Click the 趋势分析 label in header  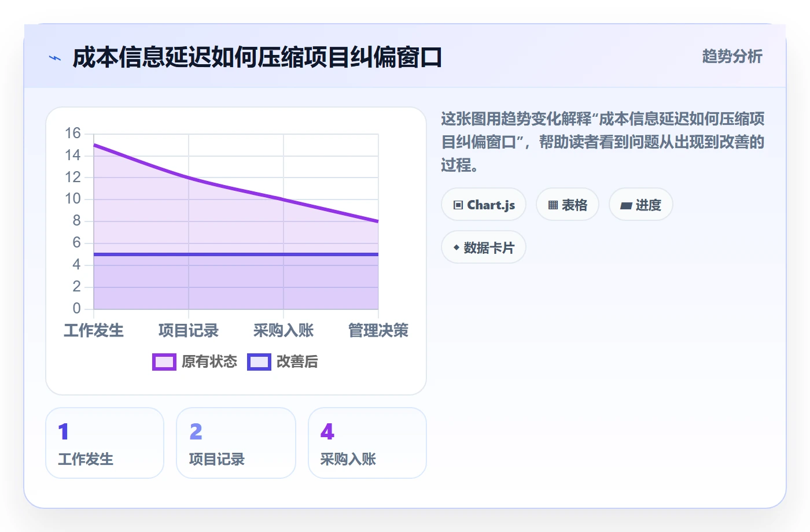pyautogui.click(x=732, y=56)
